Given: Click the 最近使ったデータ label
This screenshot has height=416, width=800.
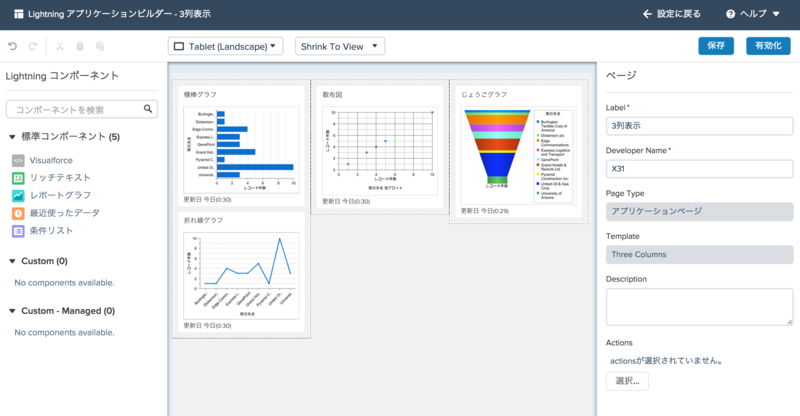Looking at the screenshot, I should tap(64, 213).
